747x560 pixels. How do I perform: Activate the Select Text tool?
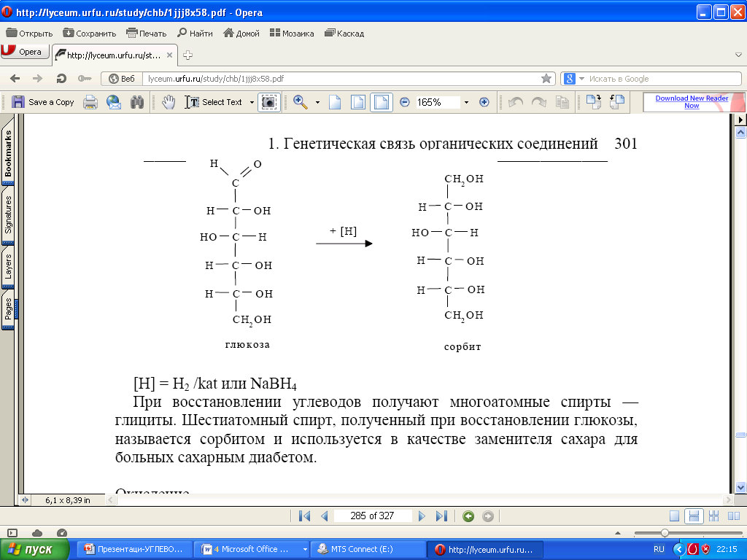click(x=214, y=102)
